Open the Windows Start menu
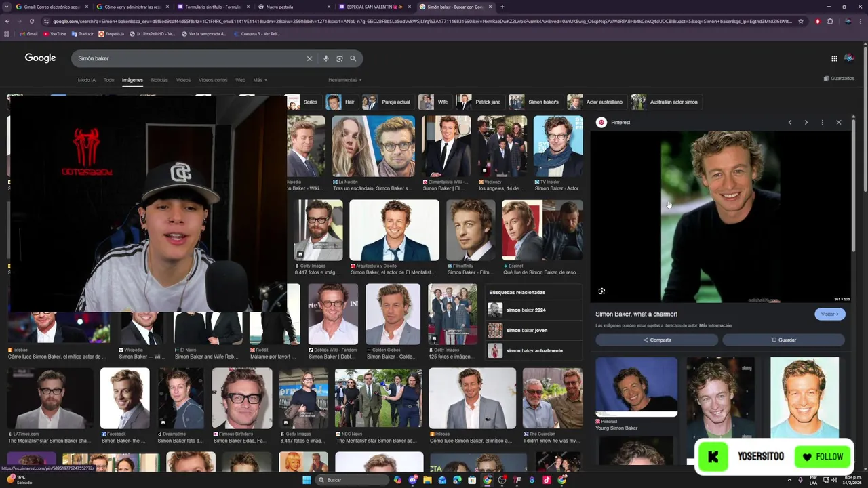Viewport: 868px width, 488px height. point(307,480)
